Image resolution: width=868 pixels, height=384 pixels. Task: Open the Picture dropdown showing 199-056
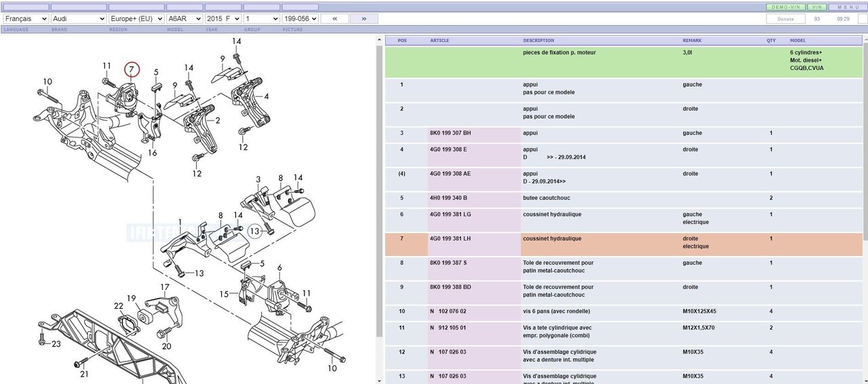point(300,19)
